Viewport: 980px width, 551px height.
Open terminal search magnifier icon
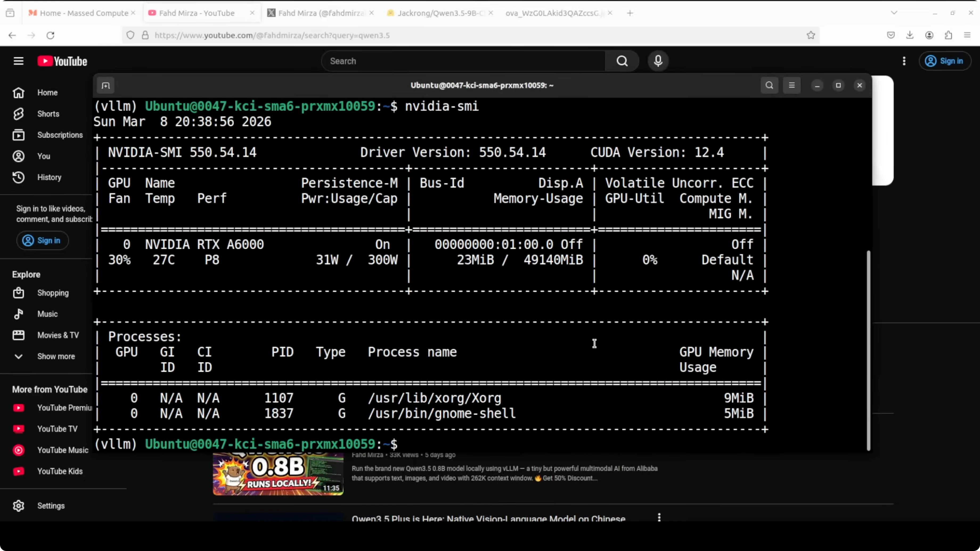[769, 85]
